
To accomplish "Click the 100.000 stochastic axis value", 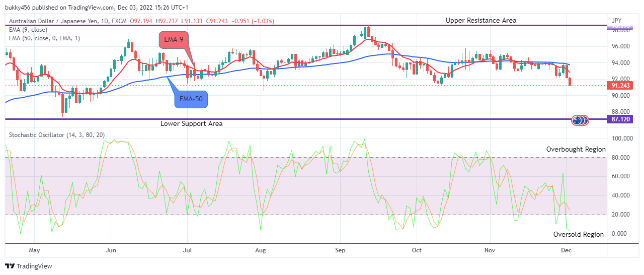I will tap(621, 138).
